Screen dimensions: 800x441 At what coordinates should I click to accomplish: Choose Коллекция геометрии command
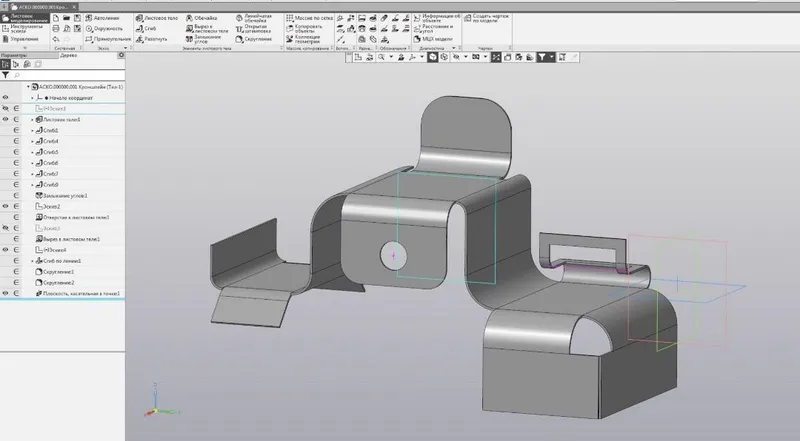point(304,39)
